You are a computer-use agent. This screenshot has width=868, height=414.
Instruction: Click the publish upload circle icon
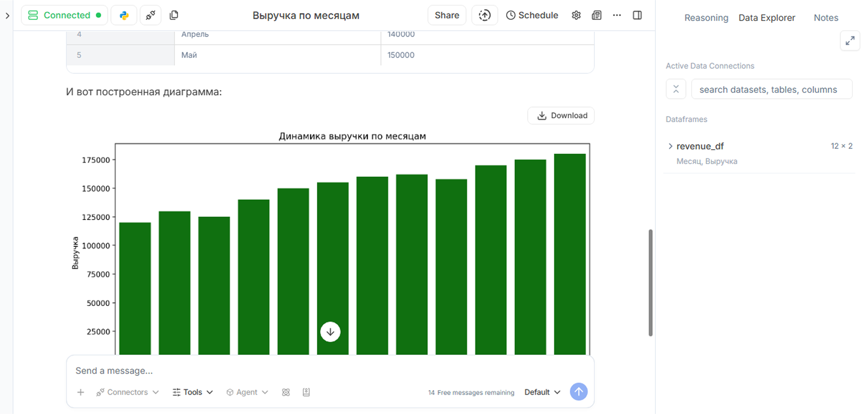click(484, 15)
